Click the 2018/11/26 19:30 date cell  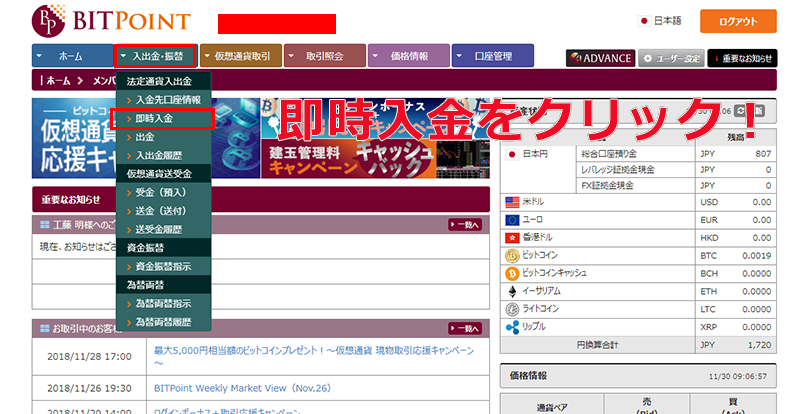pos(89,388)
